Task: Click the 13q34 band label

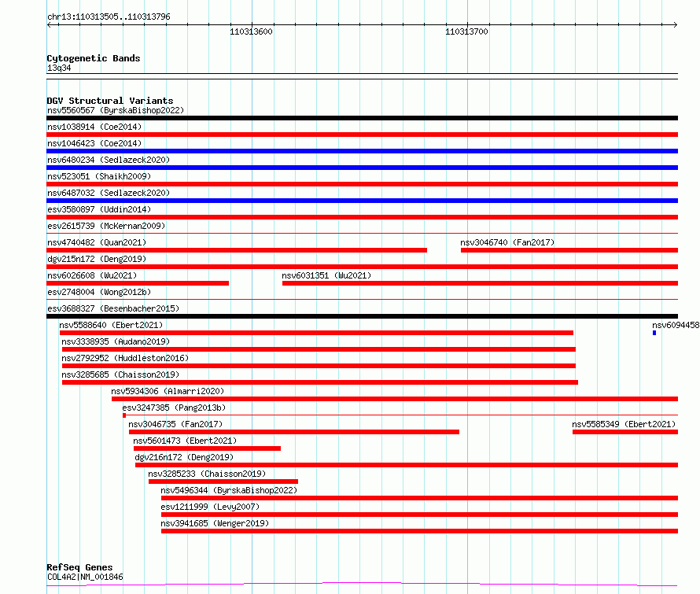Action: coord(59,68)
